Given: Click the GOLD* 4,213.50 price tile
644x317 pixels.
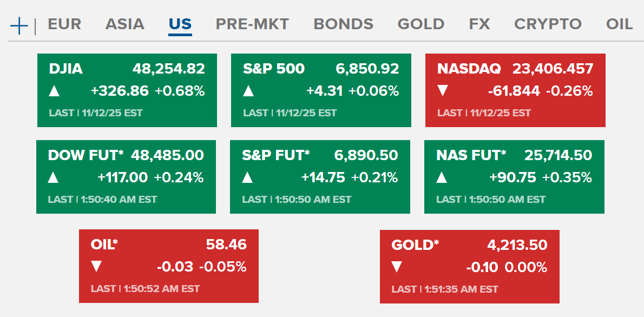Looking at the screenshot, I should click(x=469, y=267).
